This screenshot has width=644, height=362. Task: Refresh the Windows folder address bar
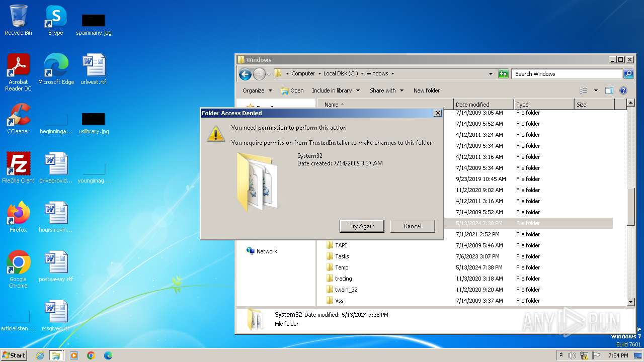pos(503,74)
